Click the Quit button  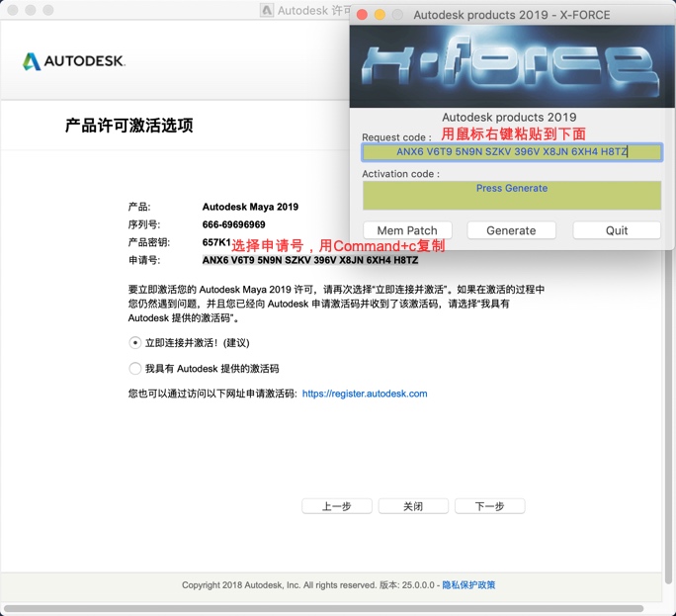pyautogui.click(x=617, y=230)
